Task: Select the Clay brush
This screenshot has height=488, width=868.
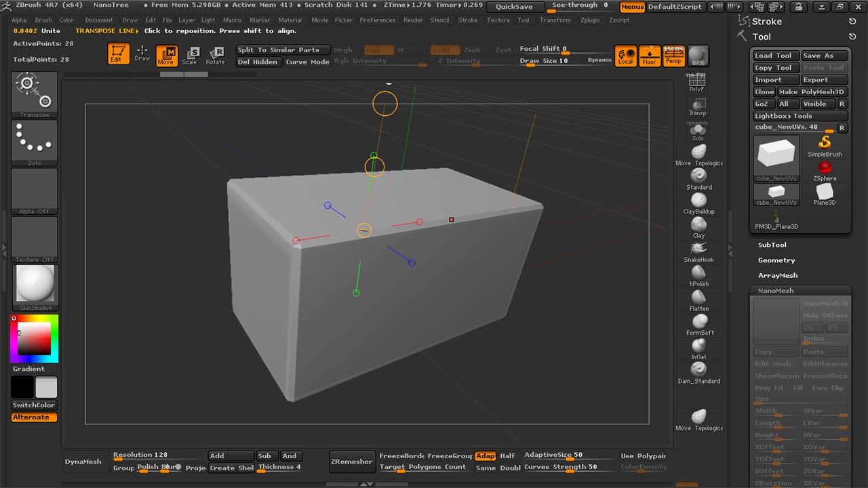Action: coord(699,227)
